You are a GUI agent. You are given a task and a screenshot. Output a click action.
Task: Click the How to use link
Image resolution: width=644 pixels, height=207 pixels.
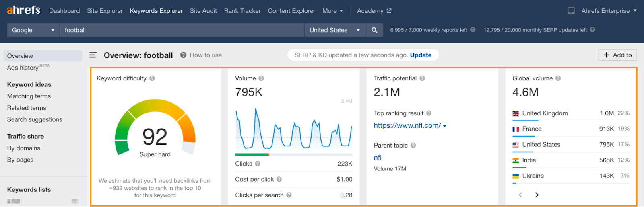pyautogui.click(x=206, y=55)
